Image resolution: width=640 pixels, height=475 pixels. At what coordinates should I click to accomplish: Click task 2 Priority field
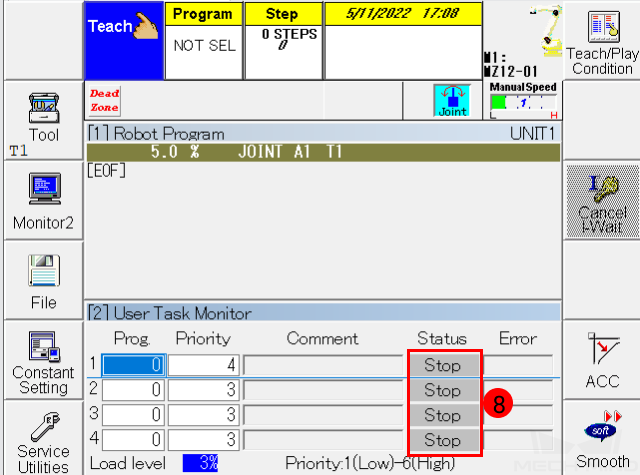(204, 390)
